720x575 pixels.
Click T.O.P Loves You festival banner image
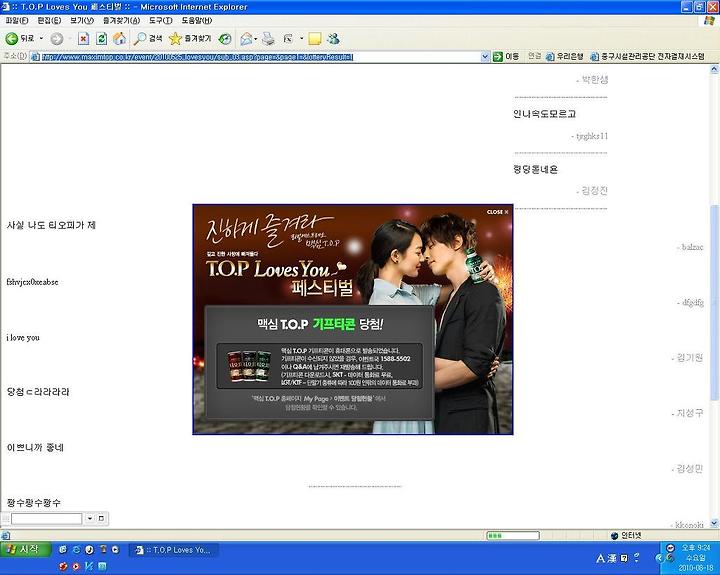click(353, 319)
